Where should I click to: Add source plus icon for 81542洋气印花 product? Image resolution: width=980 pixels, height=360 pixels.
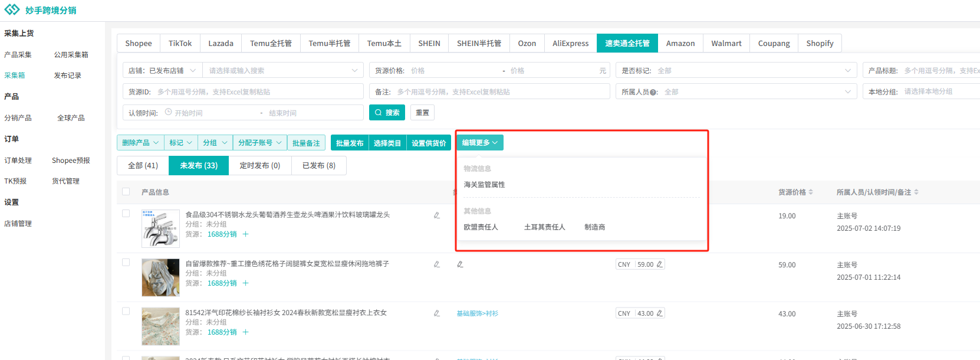246,332
